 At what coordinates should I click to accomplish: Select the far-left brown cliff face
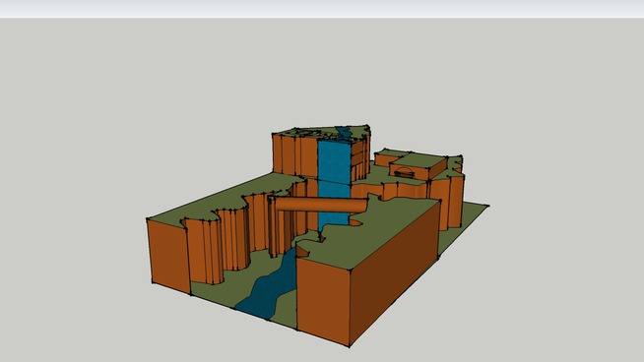pyautogui.click(x=168, y=255)
